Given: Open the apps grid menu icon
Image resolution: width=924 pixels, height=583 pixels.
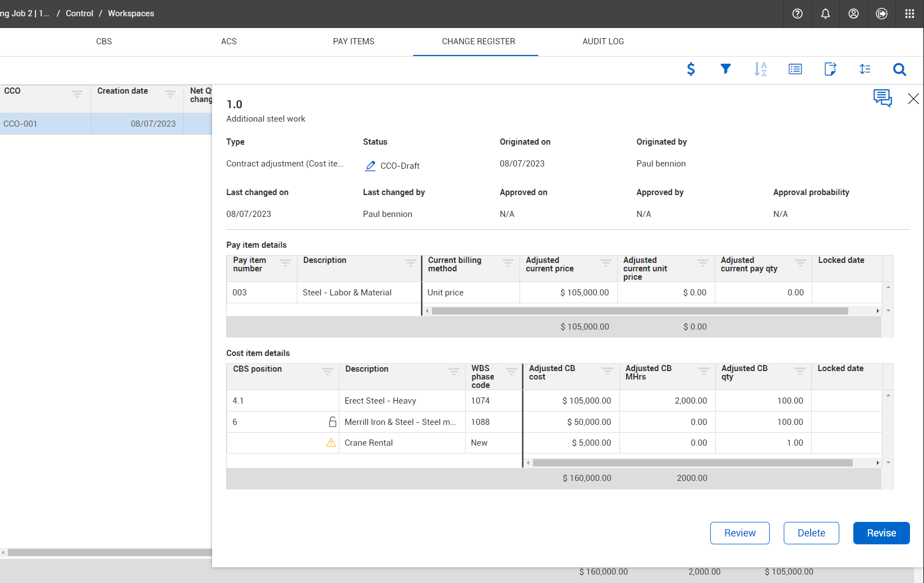Looking at the screenshot, I should click(x=909, y=13).
